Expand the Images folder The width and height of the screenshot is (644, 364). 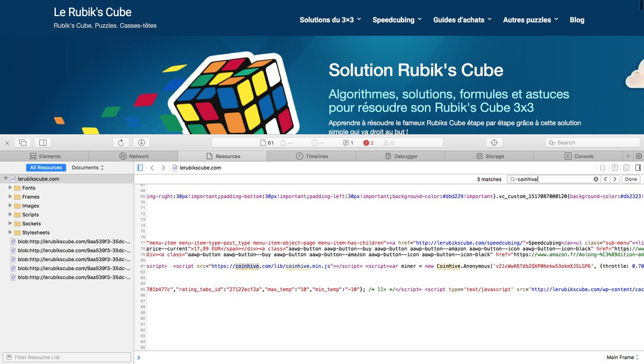[x=10, y=206]
